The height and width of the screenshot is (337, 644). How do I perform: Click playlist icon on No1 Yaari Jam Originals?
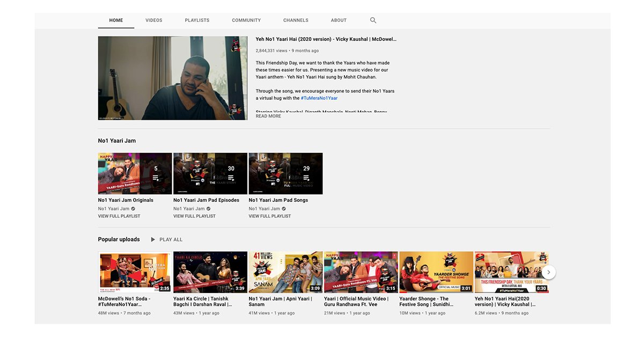156,178
